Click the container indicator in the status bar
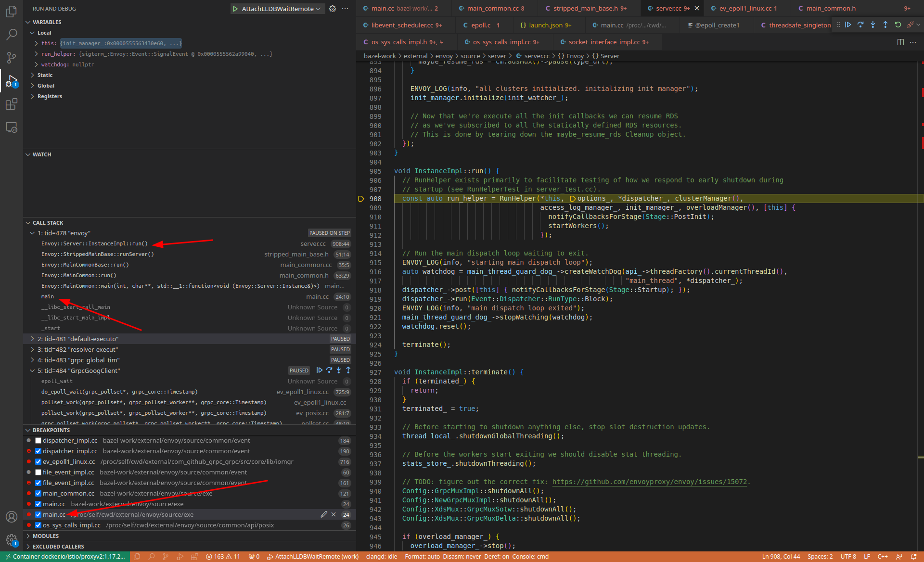Screen dimensions: 924x562 click(63, 556)
